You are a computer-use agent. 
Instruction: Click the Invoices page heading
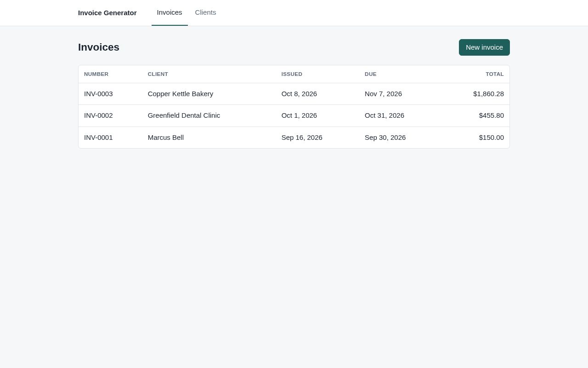99,47
